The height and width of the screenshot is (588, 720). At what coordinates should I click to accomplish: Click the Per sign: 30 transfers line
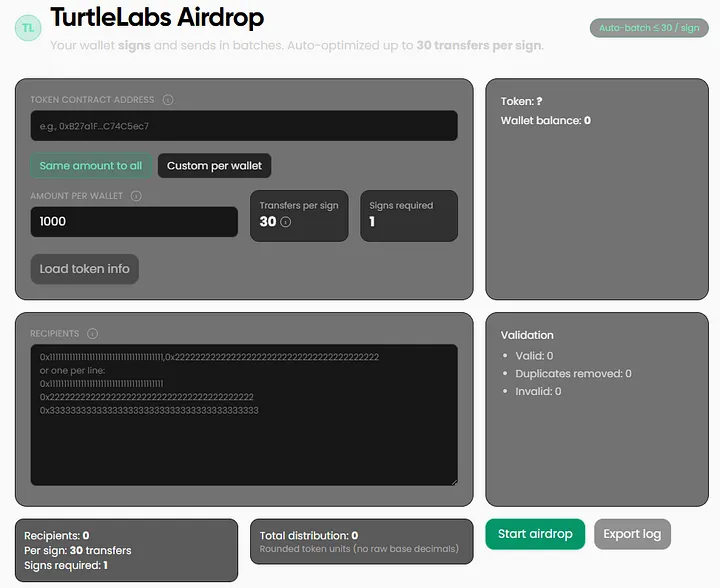[x=78, y=550]
